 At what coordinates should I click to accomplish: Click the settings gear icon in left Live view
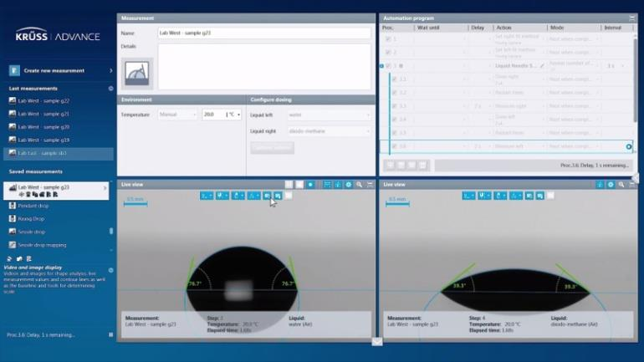(348, 184)
